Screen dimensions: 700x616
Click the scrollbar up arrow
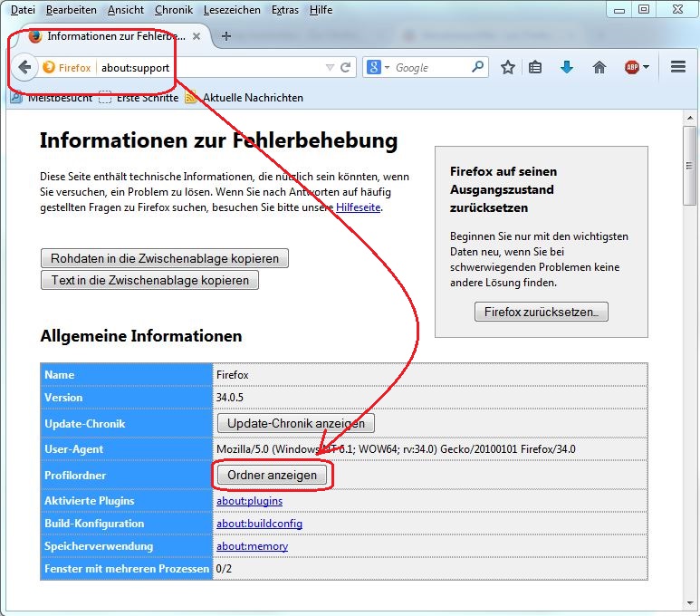pos(690,118)
